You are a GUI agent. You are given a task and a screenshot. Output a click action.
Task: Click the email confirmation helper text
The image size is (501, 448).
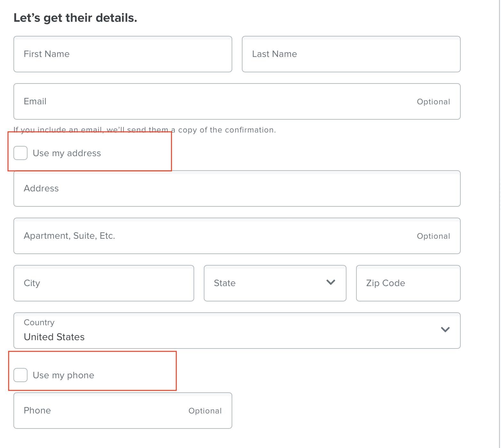pos(144,130)
